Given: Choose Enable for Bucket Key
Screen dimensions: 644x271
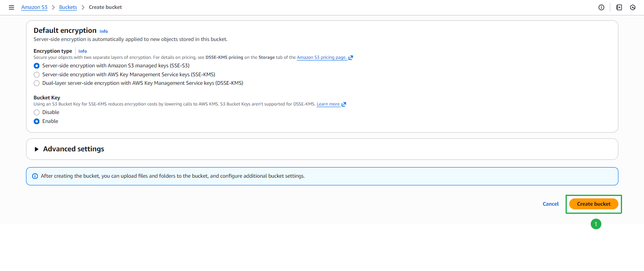Looking at the screenshot, I should pos(37,121).
